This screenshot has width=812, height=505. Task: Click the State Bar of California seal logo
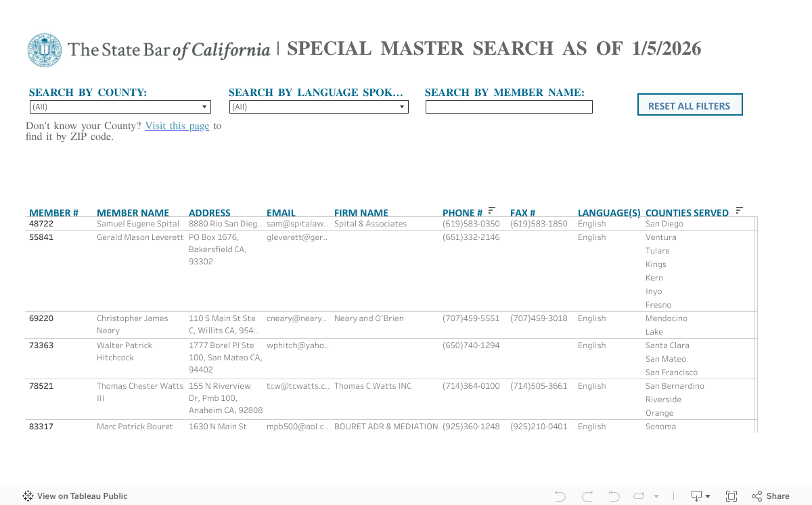[x=45, y=50]
